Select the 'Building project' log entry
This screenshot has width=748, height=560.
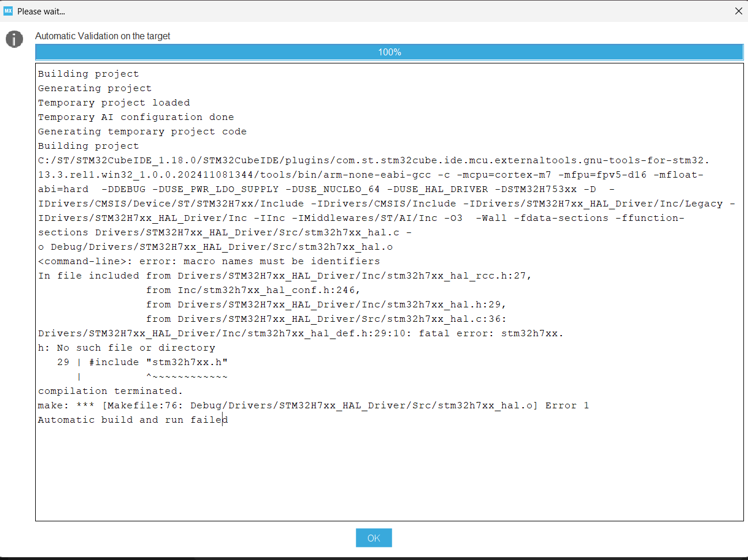pyautogui.click(x=88, y=73)
